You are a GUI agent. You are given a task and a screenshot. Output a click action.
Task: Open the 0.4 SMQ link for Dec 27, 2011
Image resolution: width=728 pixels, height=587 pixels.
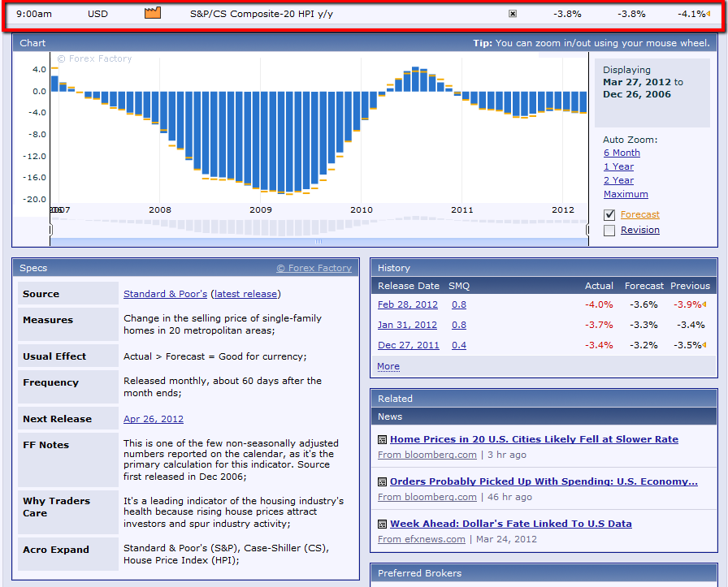click(x=459, y=345)
